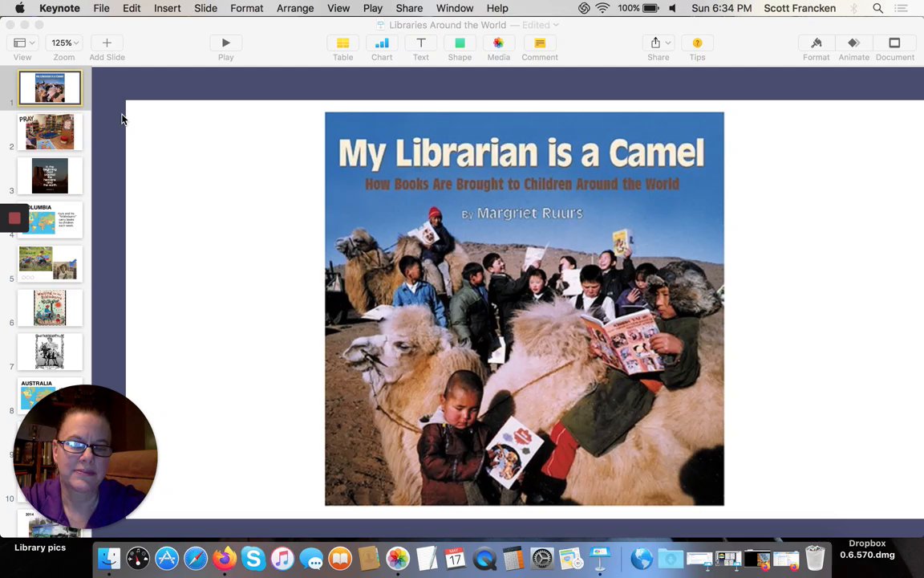
Task: Click the volume icon in the menu bar
Action: click(x=672, y=8)
